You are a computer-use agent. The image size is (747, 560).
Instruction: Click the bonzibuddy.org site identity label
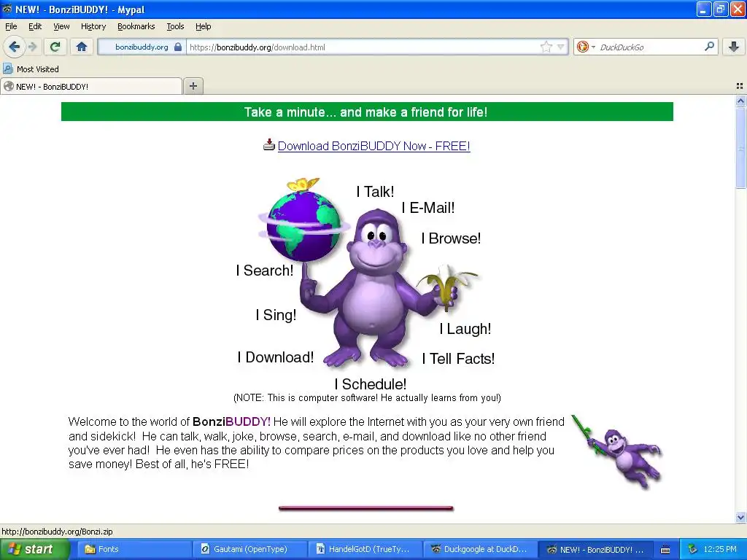(x=142, y=47)
